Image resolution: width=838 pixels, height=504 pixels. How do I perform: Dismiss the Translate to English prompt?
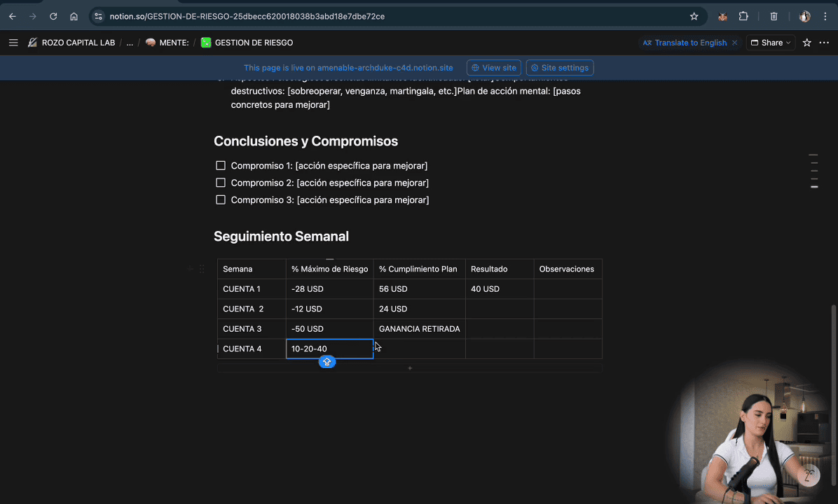(734, 43)
